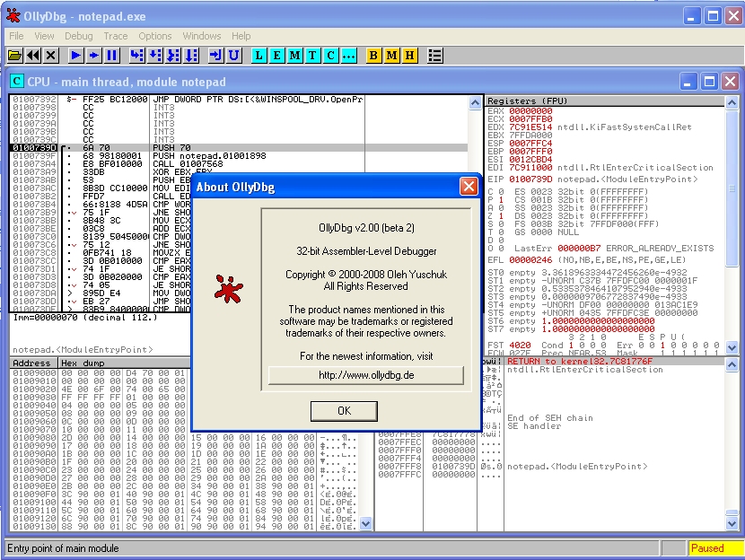Viewport: 745px width, 560px height.
Task: Open Breakpoints window with yellow B icon
Action: (374, 56)
